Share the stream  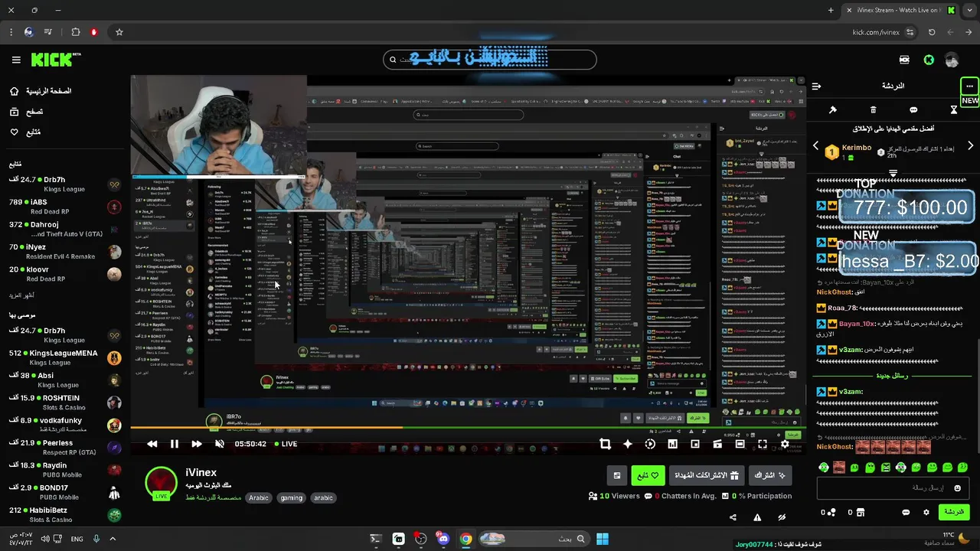click(733, 517)
